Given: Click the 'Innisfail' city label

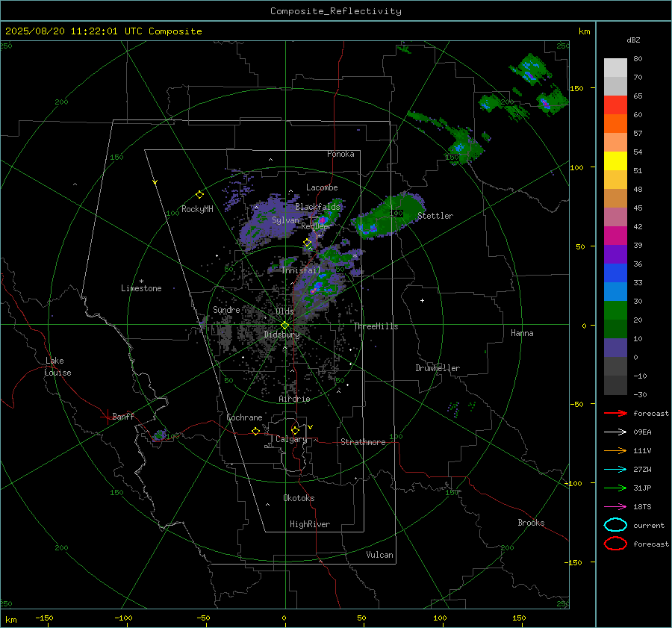Looking at the screenshot, I should pyautogui.click(x=301, y=270).
